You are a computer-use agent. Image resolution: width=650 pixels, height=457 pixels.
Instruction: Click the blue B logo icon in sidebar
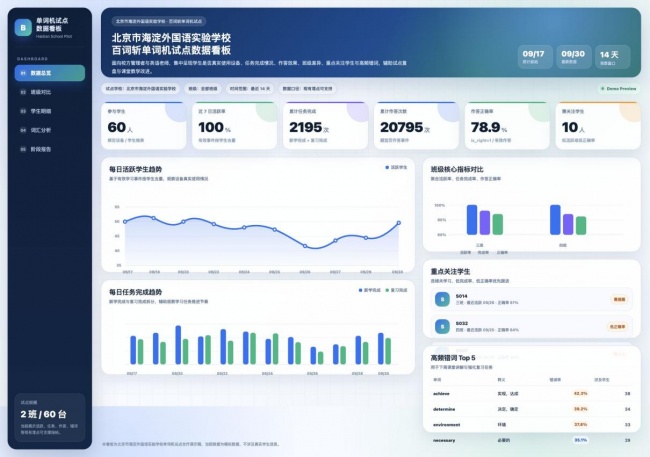(x=23, y=28)
